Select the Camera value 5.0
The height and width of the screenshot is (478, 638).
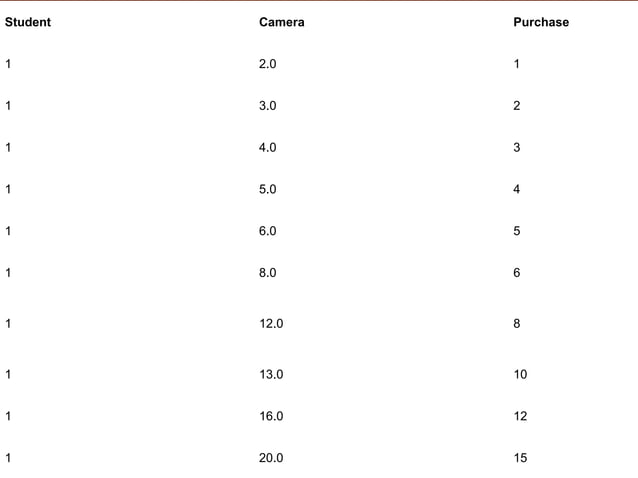267,189
